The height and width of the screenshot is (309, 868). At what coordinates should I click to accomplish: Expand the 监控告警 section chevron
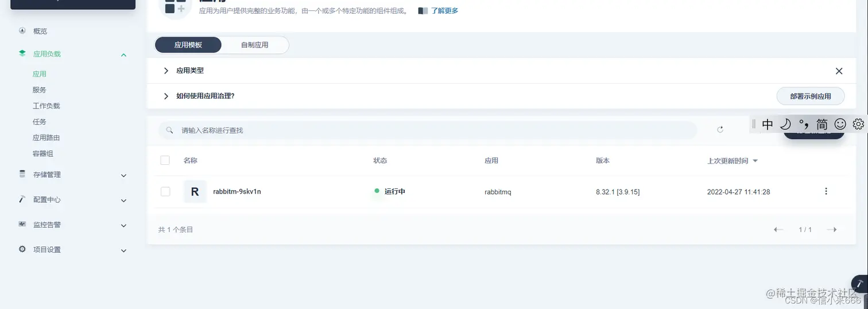[123, 226]
